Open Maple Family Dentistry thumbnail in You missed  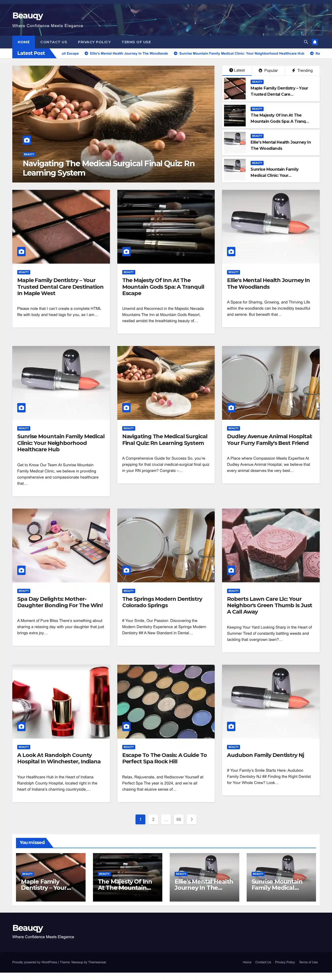click(51, 877)
